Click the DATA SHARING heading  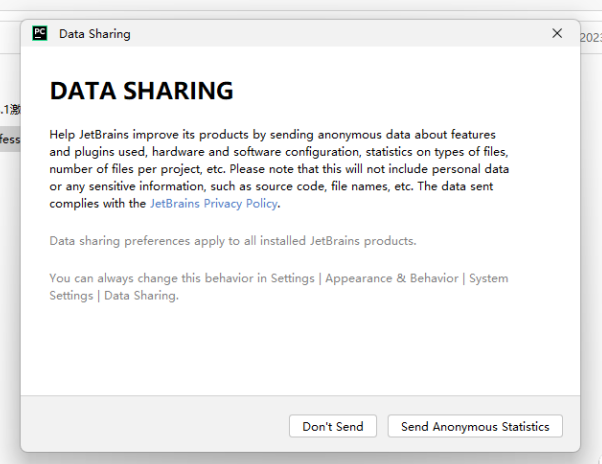coord(141,91)
